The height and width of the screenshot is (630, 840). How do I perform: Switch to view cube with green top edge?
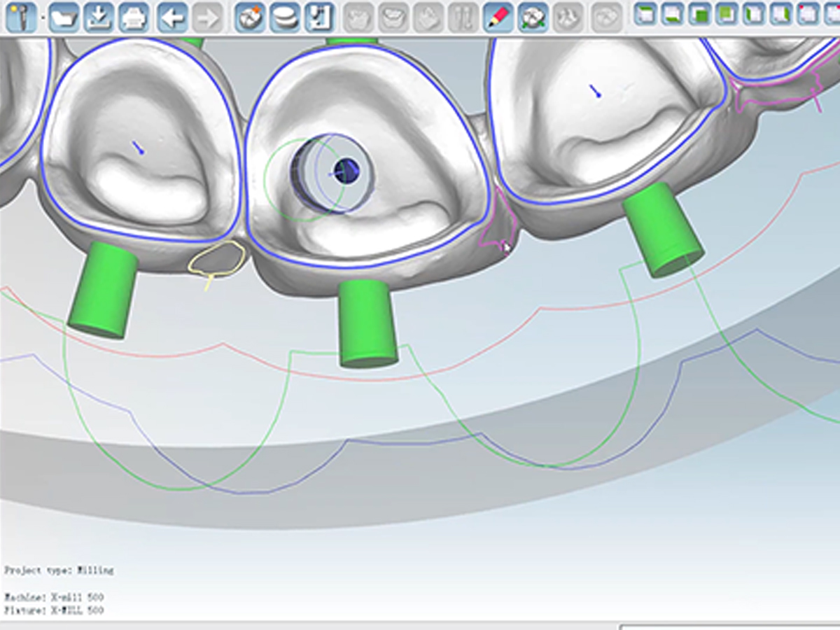(645, 14)
